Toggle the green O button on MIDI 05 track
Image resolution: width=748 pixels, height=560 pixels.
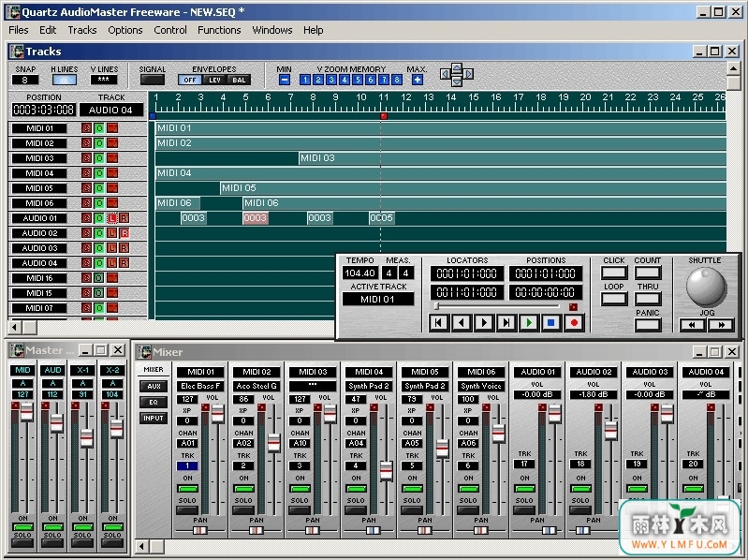coord(98,188)
